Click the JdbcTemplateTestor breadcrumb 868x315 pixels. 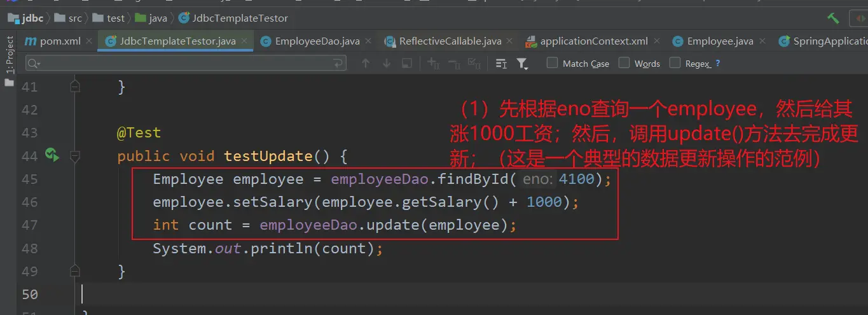tap(233, 18)
